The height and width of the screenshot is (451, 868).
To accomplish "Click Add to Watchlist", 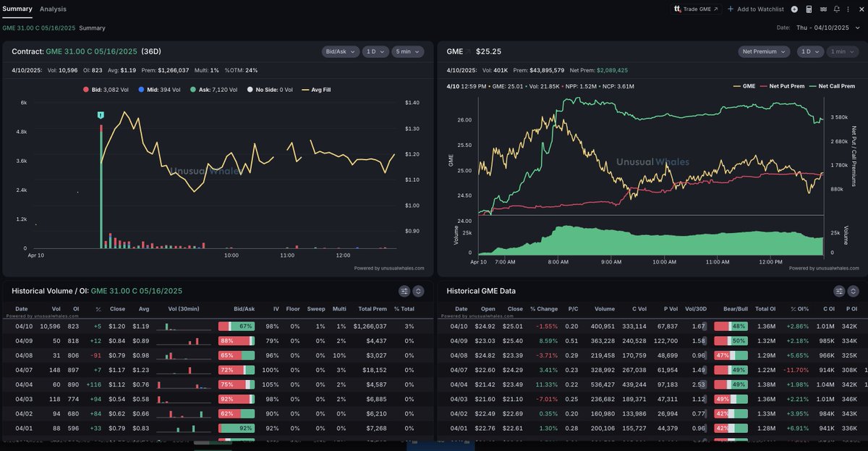I will [757, 9].
